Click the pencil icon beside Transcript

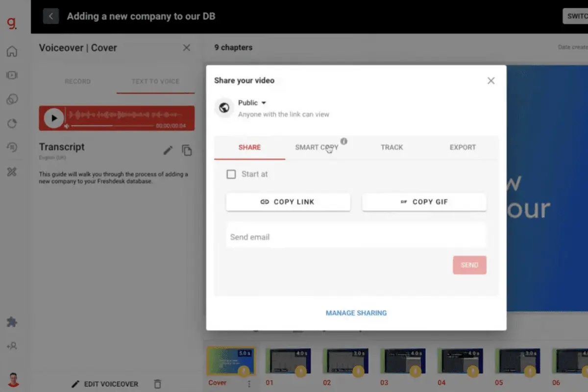(168, 150)
